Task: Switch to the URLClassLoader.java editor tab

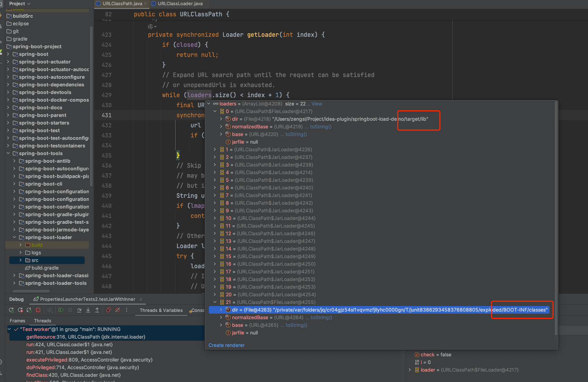Action: (180, 4)
